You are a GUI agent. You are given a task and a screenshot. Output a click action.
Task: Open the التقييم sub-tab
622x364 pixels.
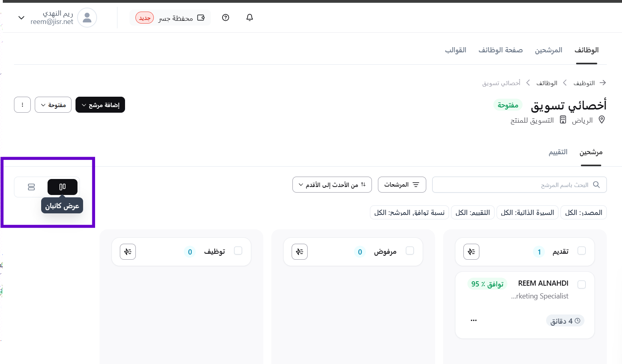tap(558, 152)
